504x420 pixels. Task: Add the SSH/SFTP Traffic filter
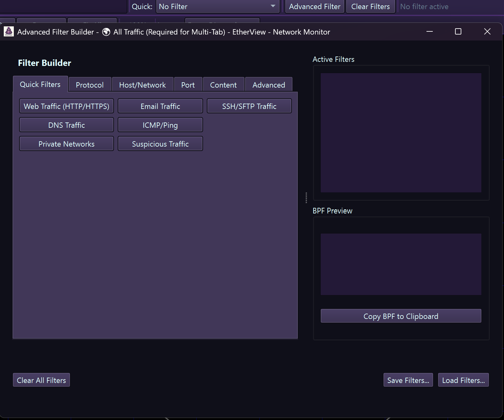pos(249,106)
